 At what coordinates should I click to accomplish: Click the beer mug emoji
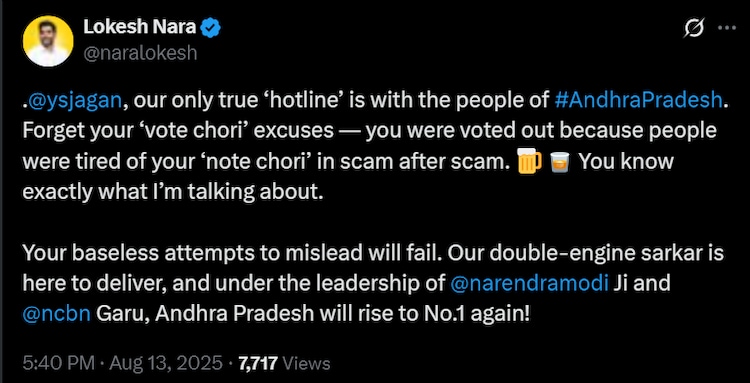coord(529,162)
